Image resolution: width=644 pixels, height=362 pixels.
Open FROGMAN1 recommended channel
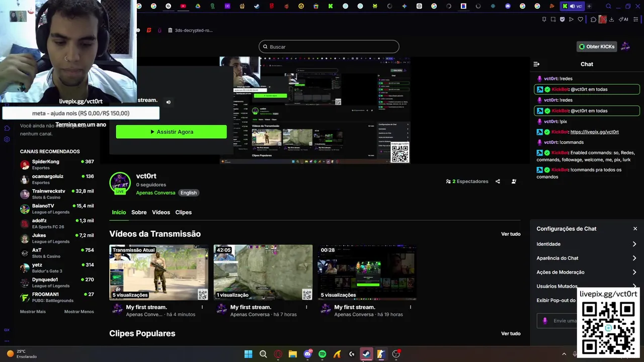click(x=57, y=297)
